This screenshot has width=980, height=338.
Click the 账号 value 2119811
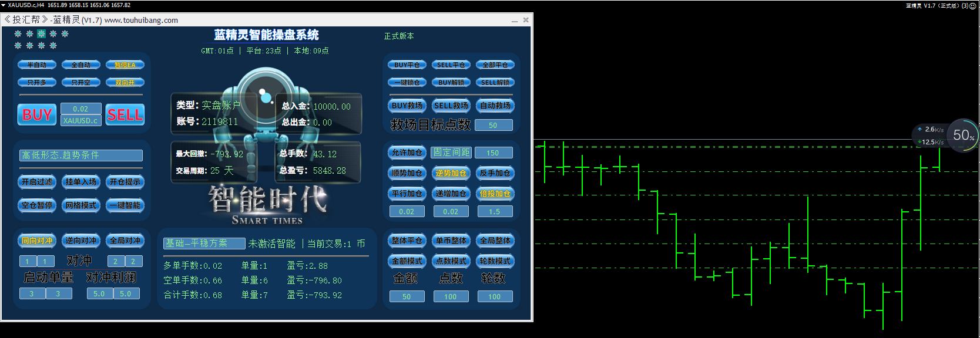tap(220, 121)
